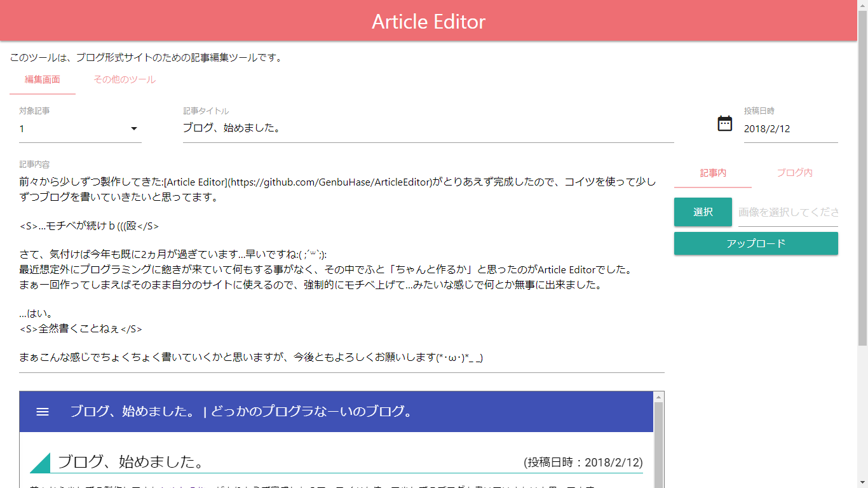
Task: Click the Article Editor header title
Action: tap(429, 22)
